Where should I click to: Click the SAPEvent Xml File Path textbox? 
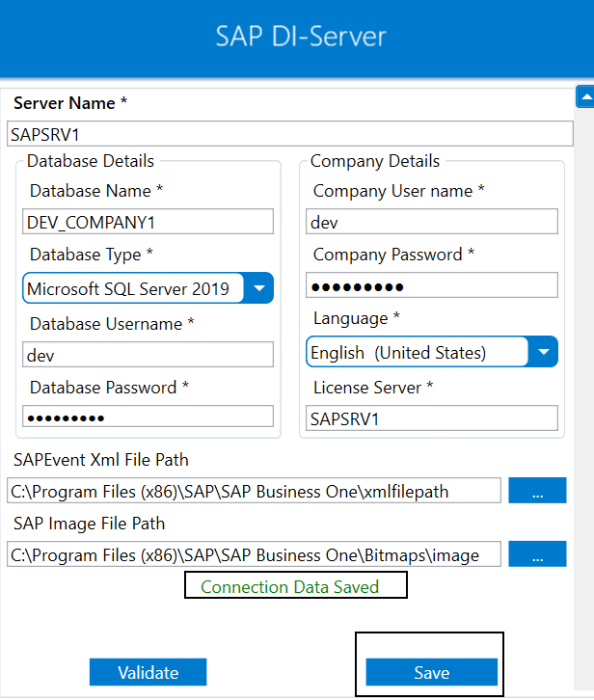tap(255, 491)
